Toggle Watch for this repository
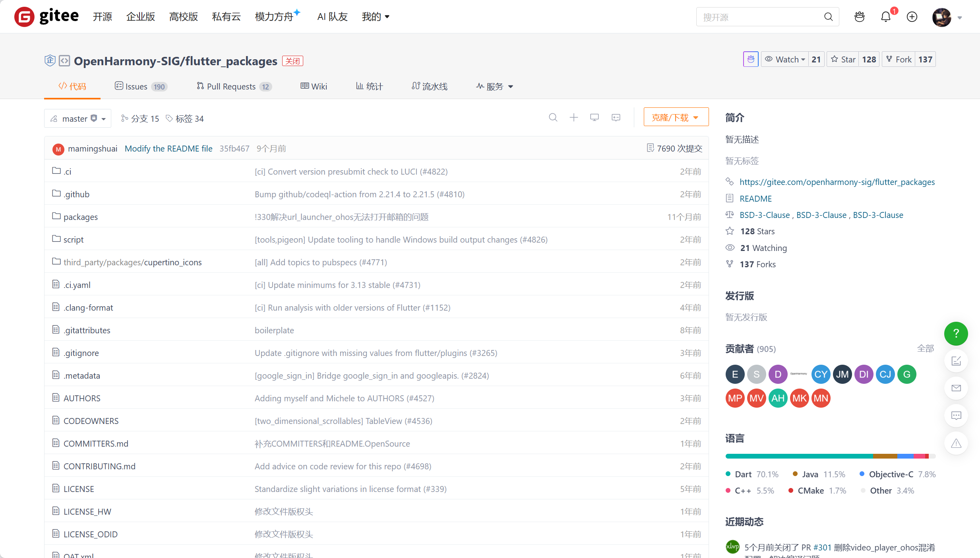The height and width of the screenshot is (558, 980). click(785, 60)
